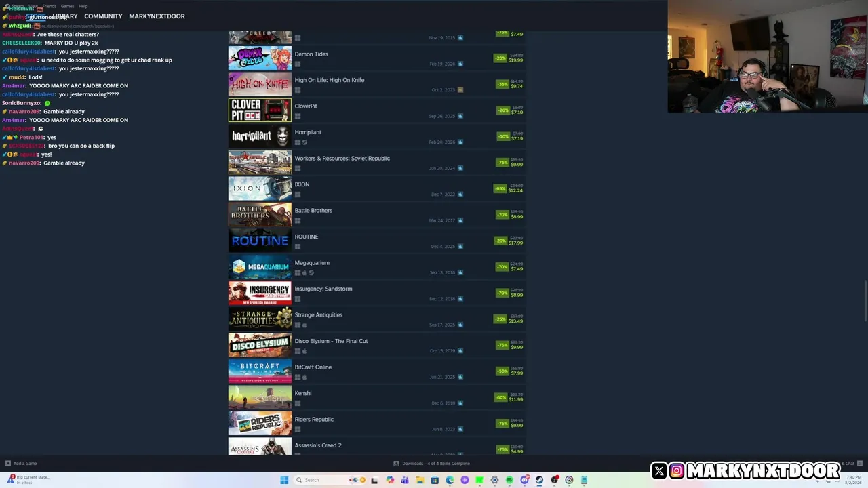Open the Demon Tides store listing
This screenshot has width=868, height=488.
(377, 59)
